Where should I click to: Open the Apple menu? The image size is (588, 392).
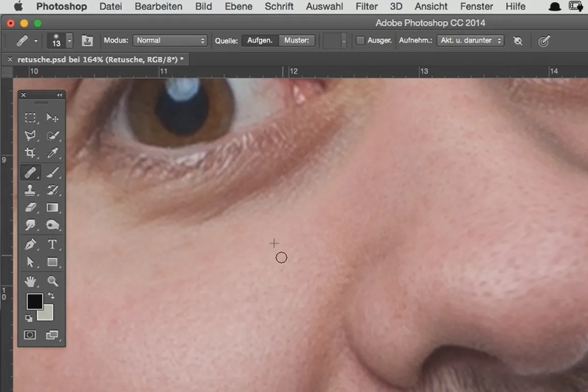click(18, 7)
